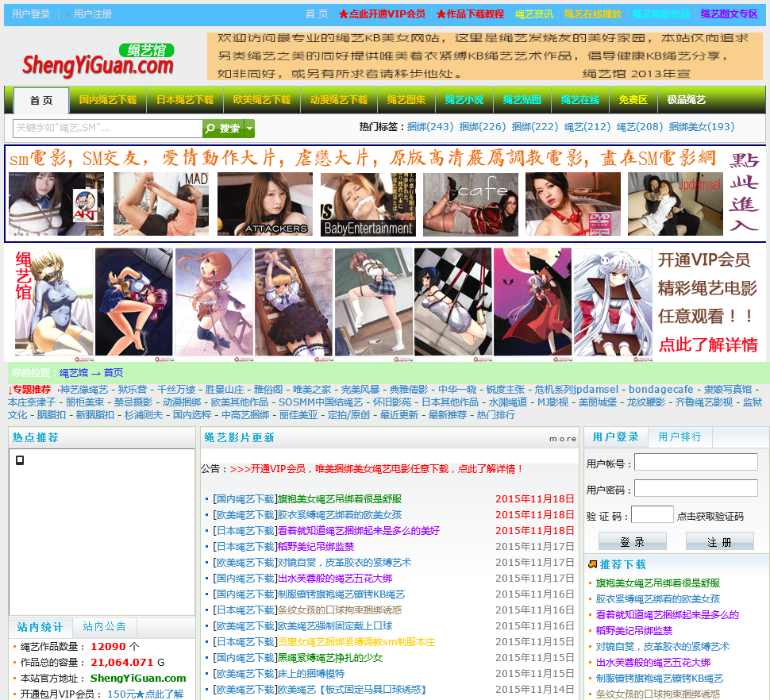Open ★作品下载教程 link
This screenshot has width=770, height=700.
point(470,14)
